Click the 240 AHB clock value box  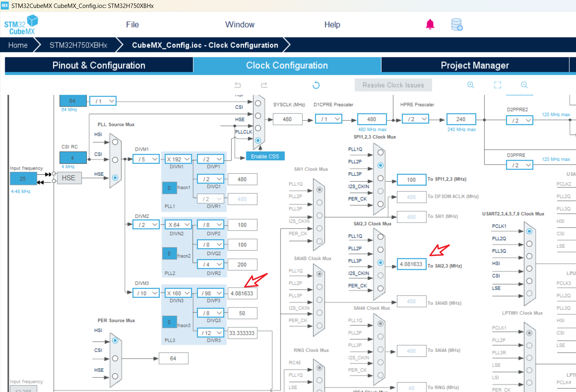coord(461,119)
